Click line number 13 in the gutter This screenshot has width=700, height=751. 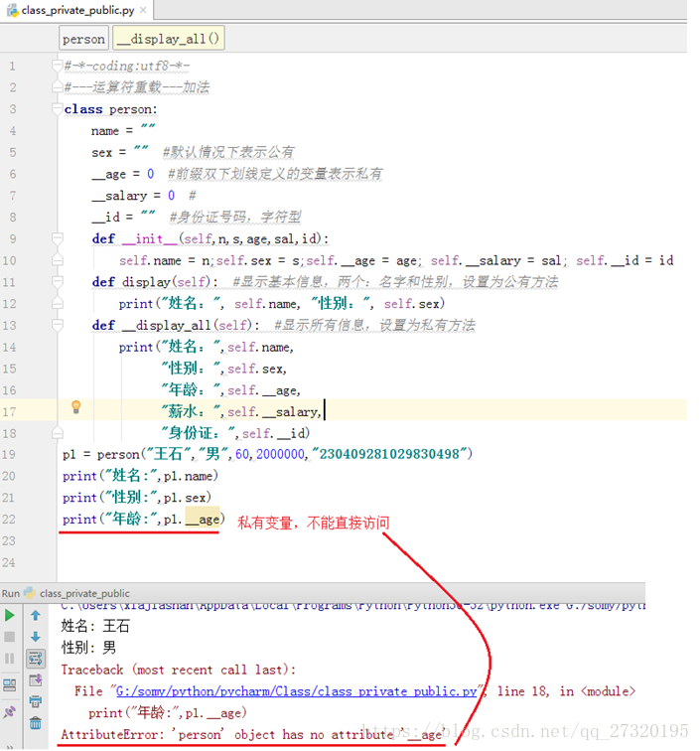pos(9,325)
